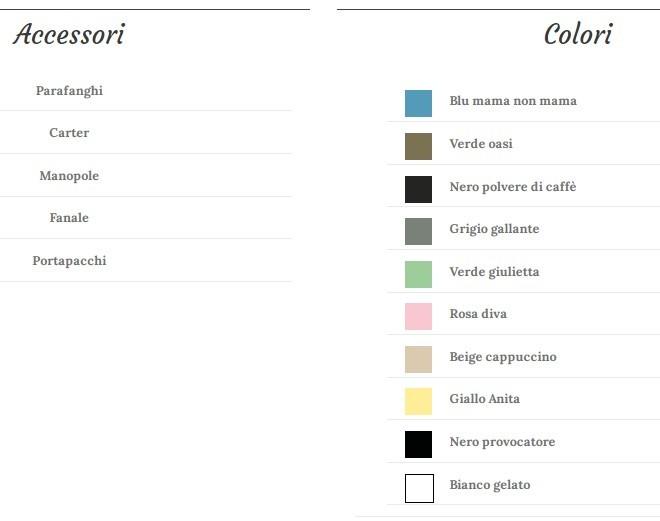Select the Giallo Anita color name
Image resolution: width=660 pixels, height=521 pixels.
(484, 399)
